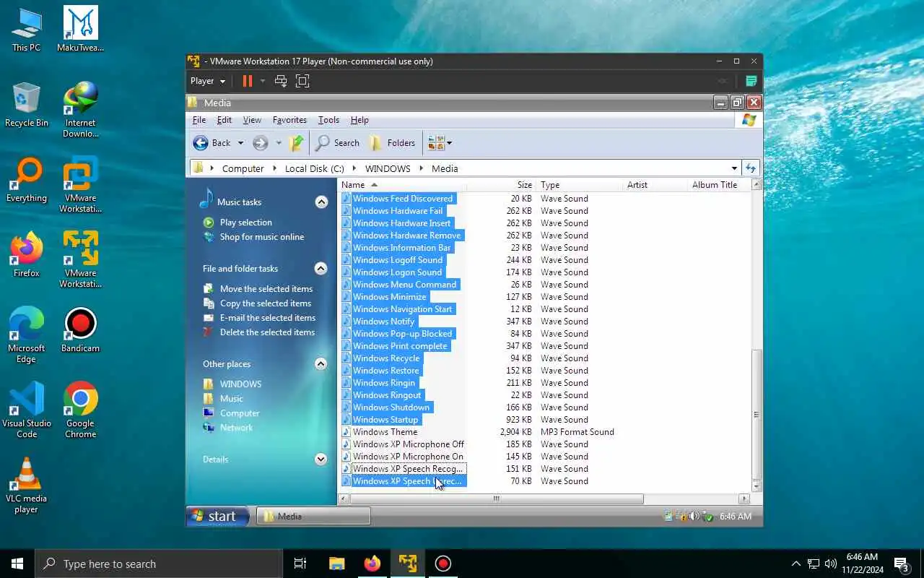Open the Edit menu

pos(225,120)
